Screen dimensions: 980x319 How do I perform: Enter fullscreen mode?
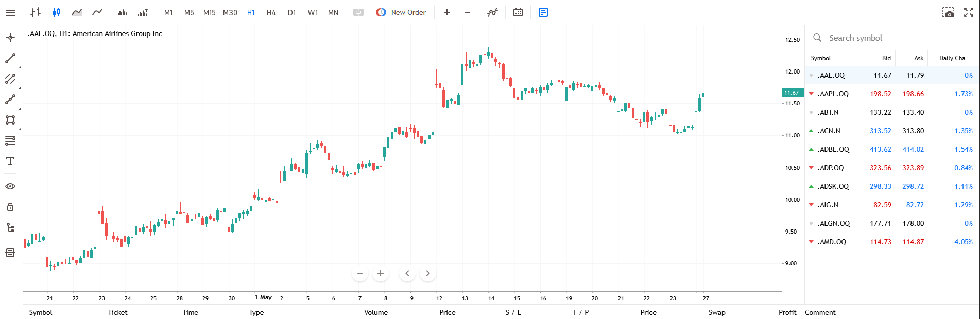point(969,12)
